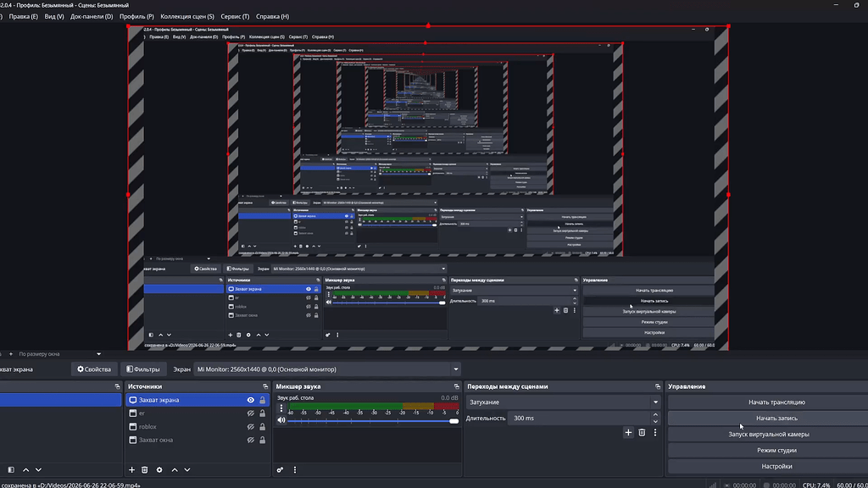Click the Звук раб. стола volume slider
Viewport: 868px width, 488px height.
point(374,421)
